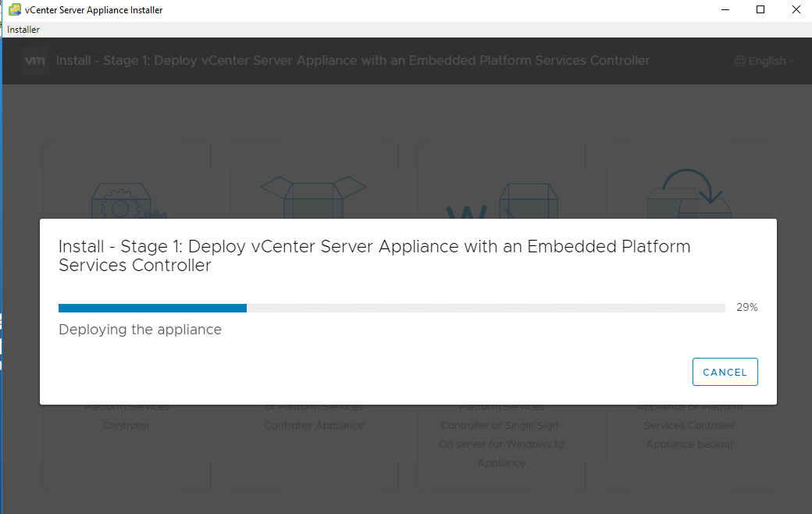Screen dimensions: 812x514
Task: Select the Upgrade card's 'Controller Appliance' text
Action: (x=314, y=426)
